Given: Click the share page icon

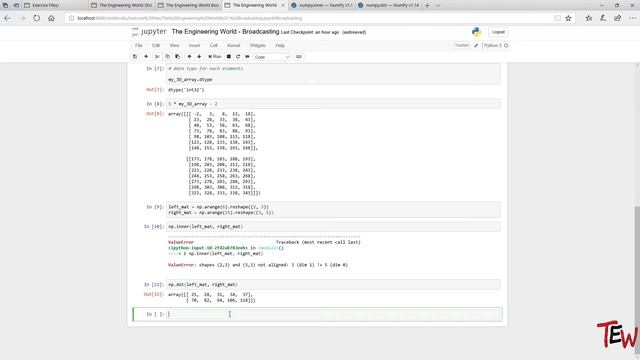Looking at the screenshot, I should [x=618, y=18].
